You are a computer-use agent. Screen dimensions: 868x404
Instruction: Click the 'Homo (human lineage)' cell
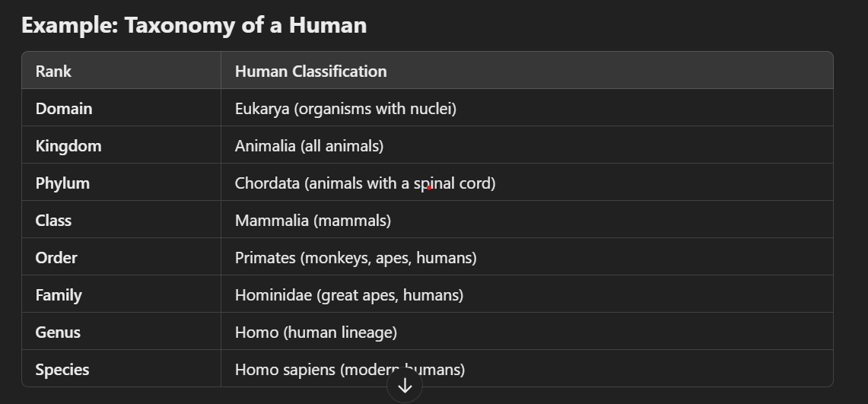316,332
